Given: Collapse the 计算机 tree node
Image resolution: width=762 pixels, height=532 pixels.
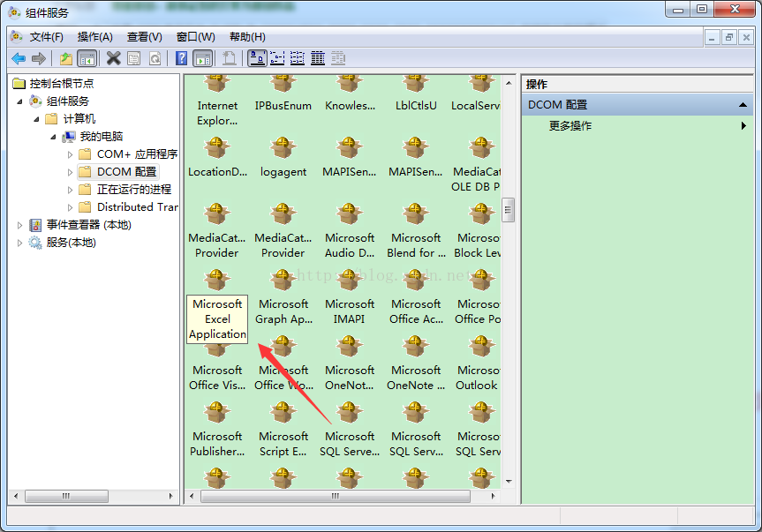Looking at the screenshot, I should pos(36,119).
